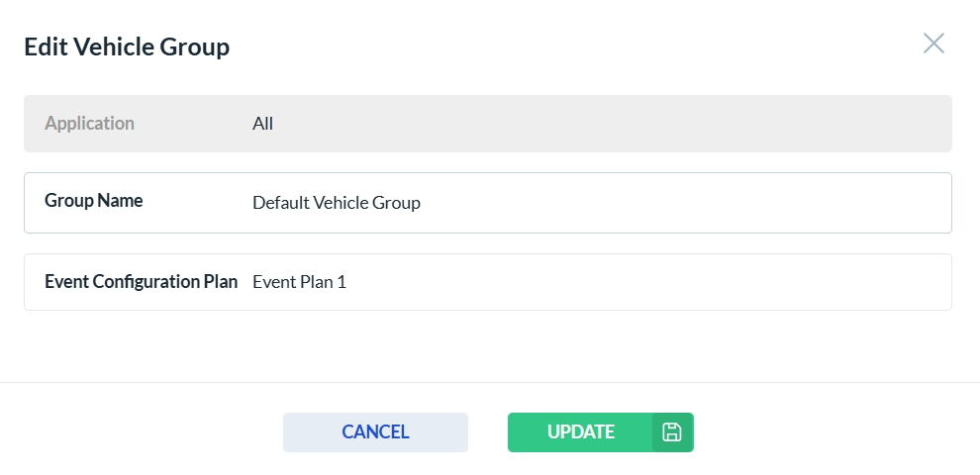
Task: Click the UPDATE button label
Action: 581,432
